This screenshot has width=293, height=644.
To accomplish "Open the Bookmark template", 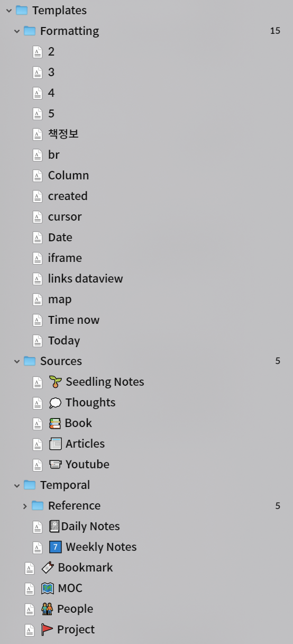I will (85, 567).
